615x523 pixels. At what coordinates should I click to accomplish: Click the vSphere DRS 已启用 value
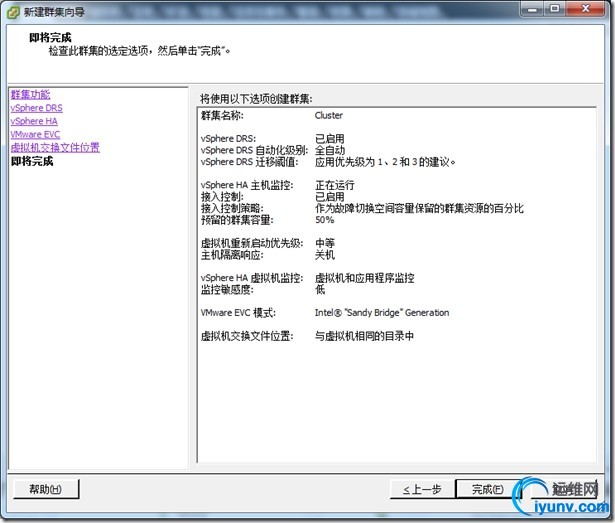pyautogui.click(x=329, y=138)
